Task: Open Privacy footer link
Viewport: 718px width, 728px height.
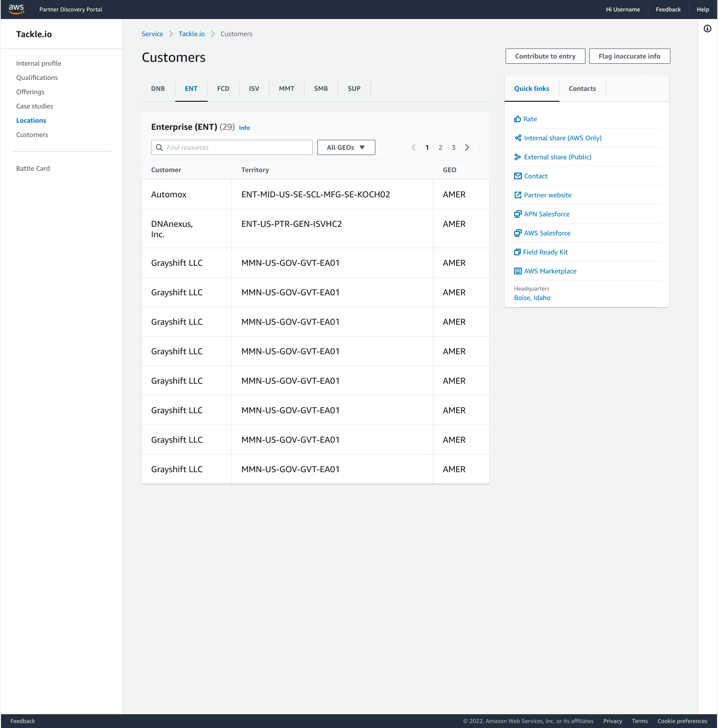Action: pyautogui.click(x=613, y=721)
